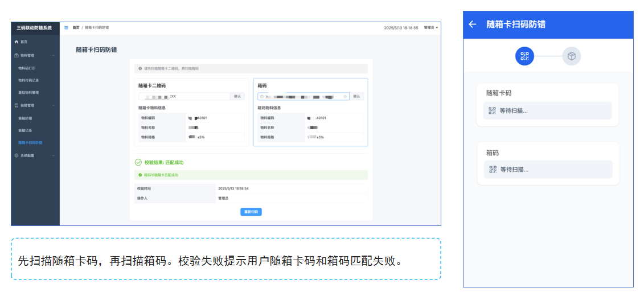Click the mobile 随箱卡扫码防错 header title
Screen dimensions: 644x296
[516, 24]
